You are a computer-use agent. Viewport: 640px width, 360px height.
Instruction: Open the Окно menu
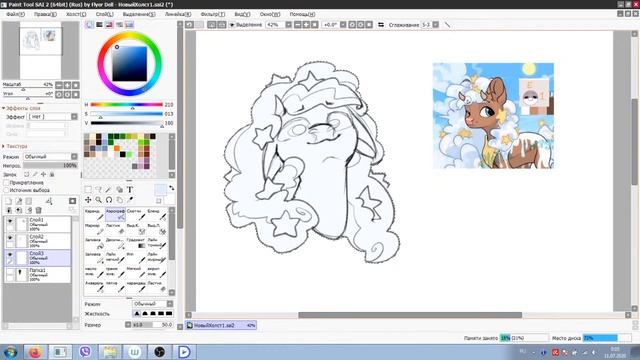270,14
